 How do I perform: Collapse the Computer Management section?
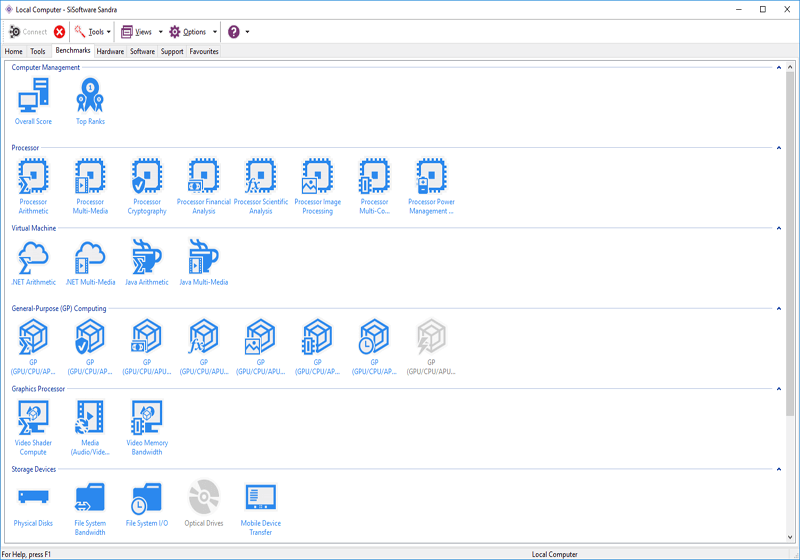[779, 68]
